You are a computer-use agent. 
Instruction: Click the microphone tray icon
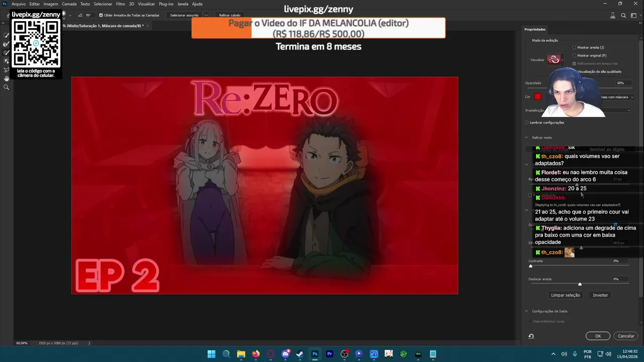point(575,354)
